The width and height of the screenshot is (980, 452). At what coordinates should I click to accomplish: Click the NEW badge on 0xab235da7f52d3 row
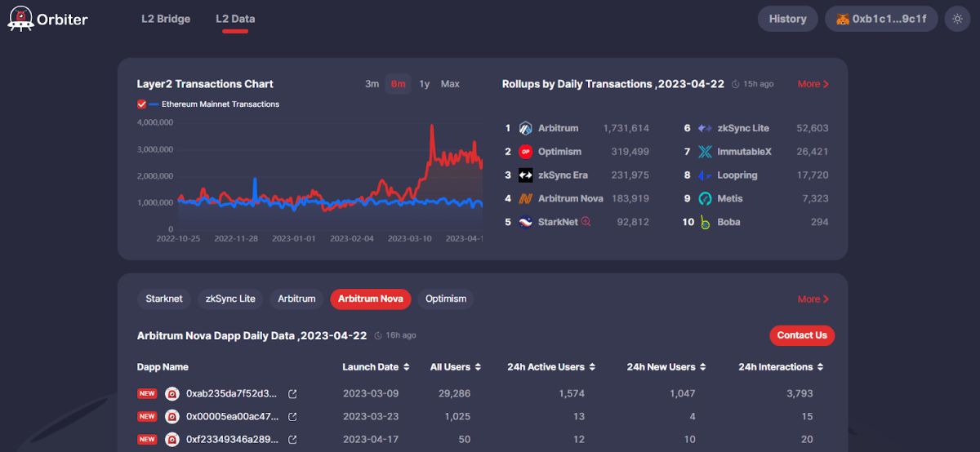tap(147, 393)
